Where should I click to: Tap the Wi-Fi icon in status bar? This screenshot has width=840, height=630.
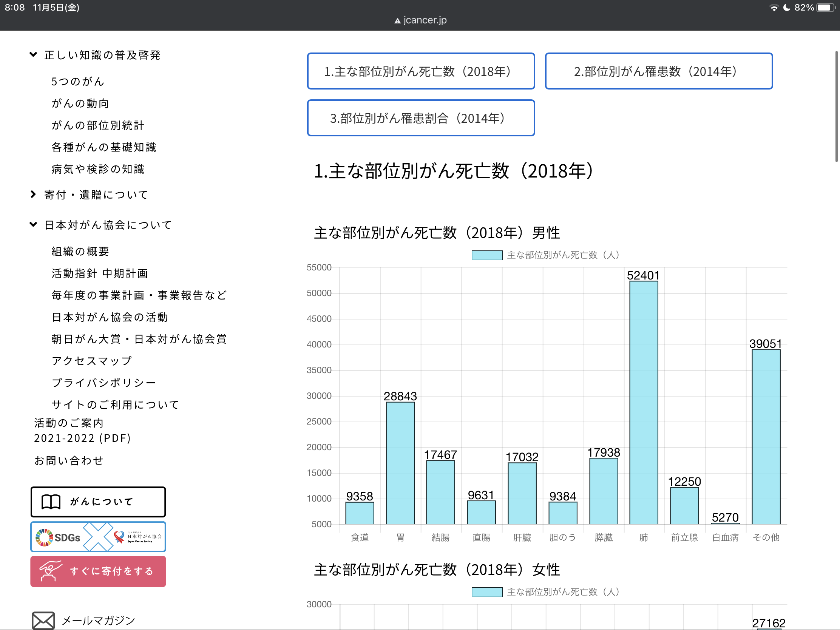(773, 8)
